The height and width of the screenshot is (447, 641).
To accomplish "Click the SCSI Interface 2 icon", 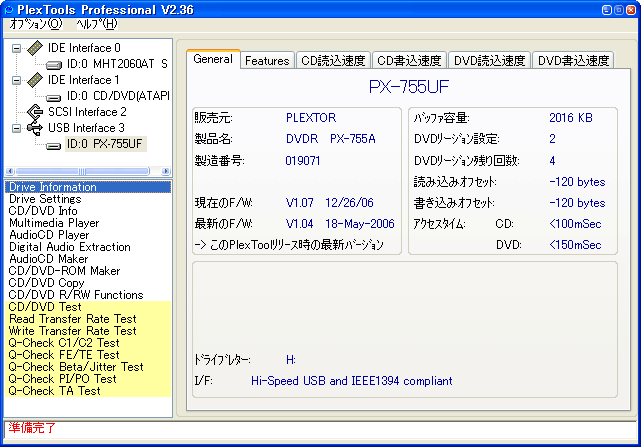I will tap(35, 111).
